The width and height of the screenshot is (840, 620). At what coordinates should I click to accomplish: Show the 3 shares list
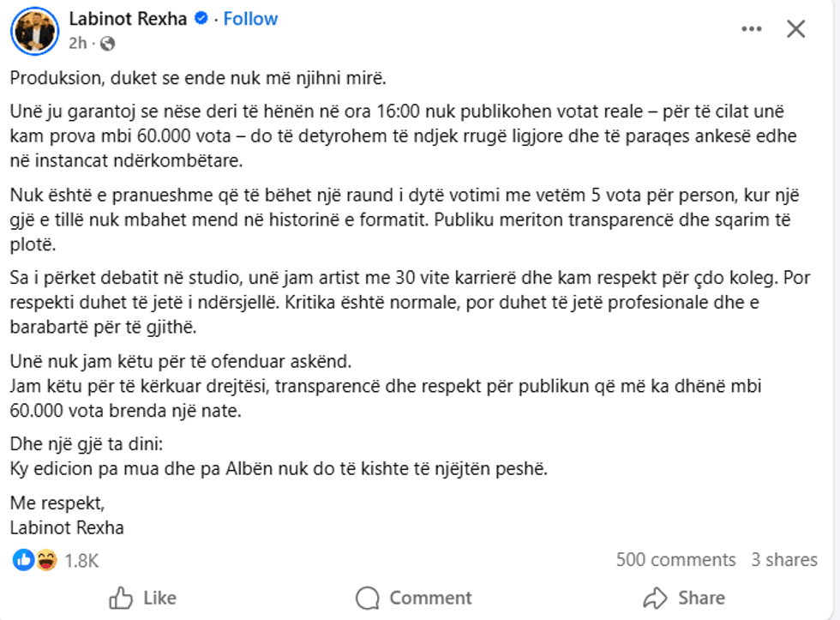click(x=784, y=560)
